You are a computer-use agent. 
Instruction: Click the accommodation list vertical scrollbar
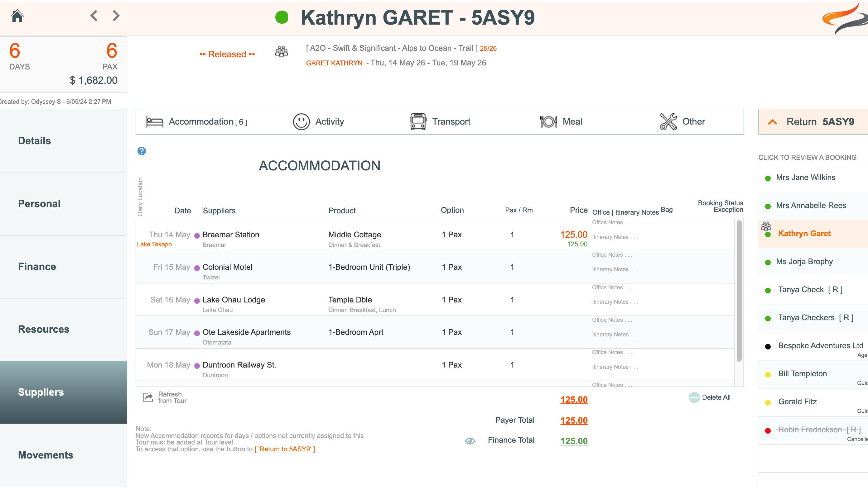(739, 291)
